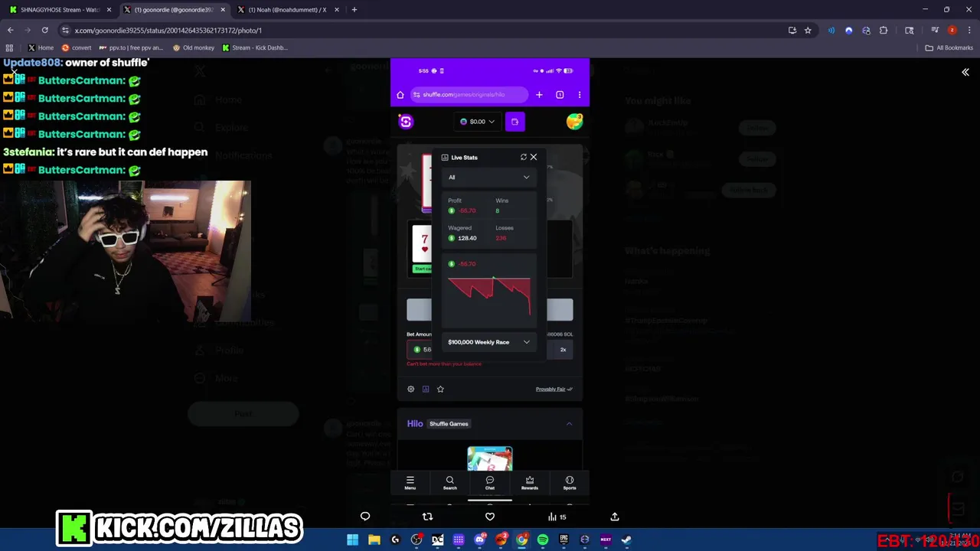The image size is (980, 551).
Task: Open the All Bookmarks folder
Action: click(949, 47)
